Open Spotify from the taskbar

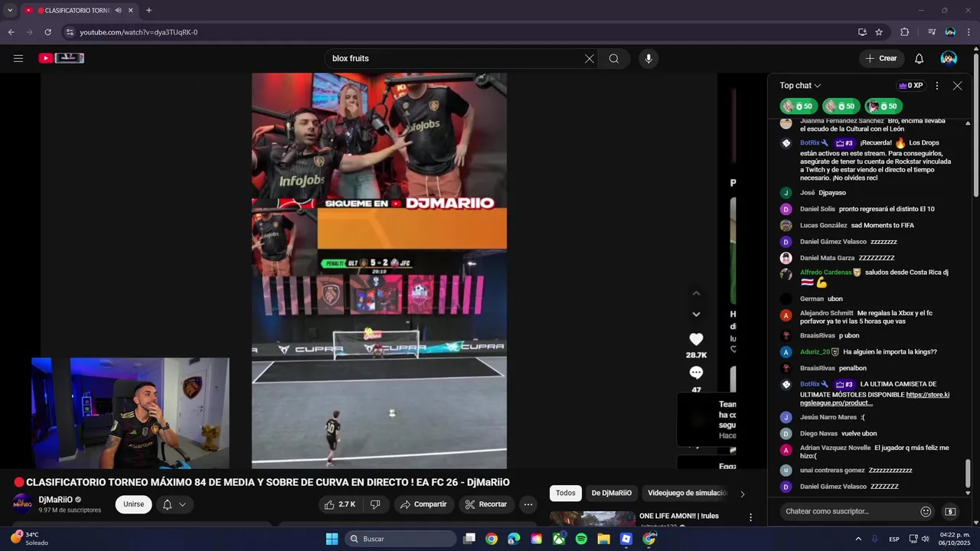coord(581,539)
